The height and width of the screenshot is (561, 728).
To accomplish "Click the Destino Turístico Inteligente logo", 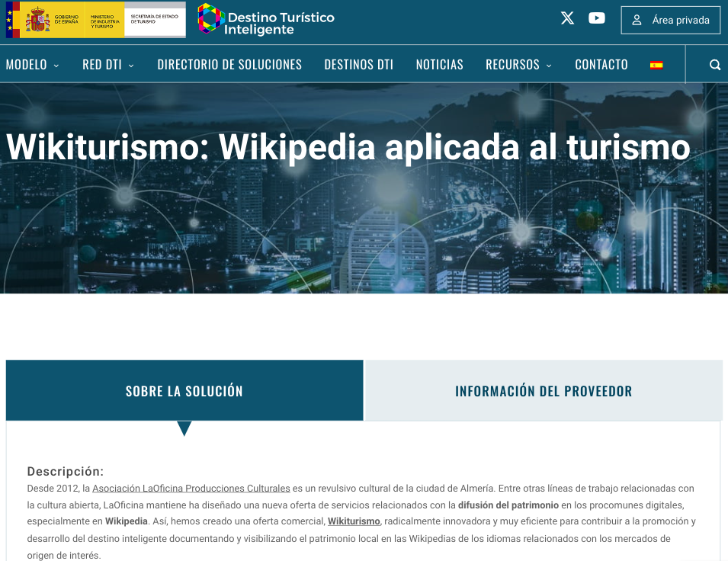I will pos(266,19).
